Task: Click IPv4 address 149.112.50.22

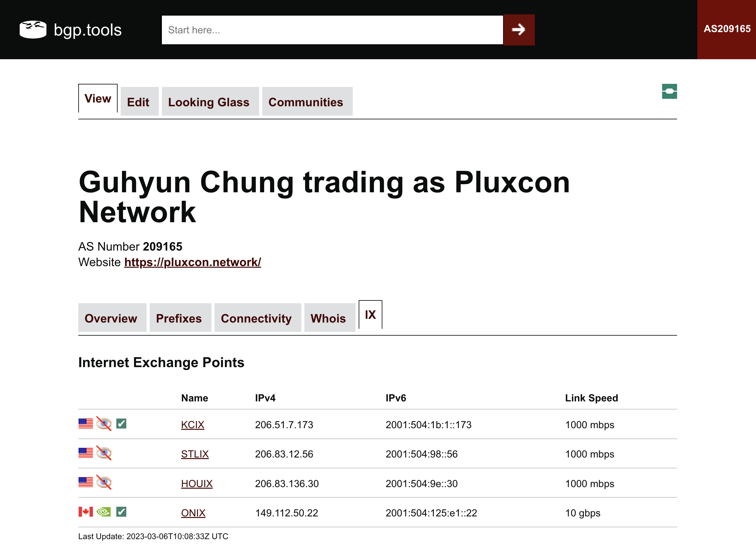Action: pyautogui.click(x=287, y=513)
